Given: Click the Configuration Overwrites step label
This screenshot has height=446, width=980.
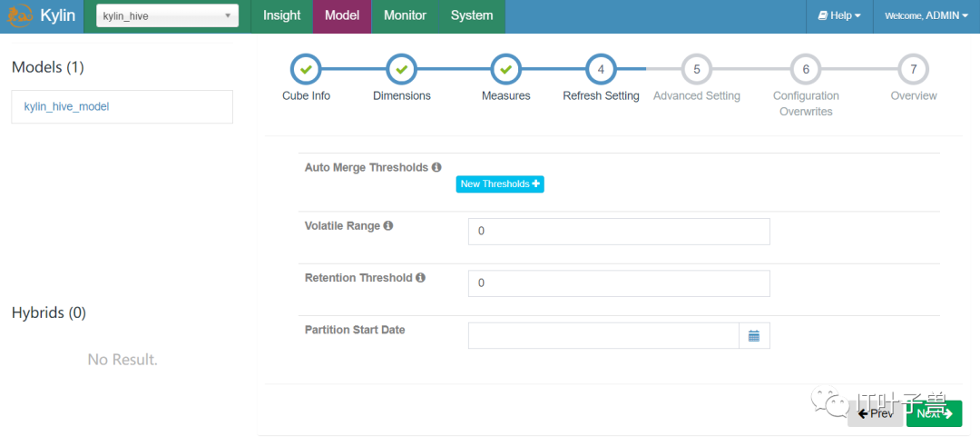Looking at the screenshot, I should pyautogui.click(x=807, y=104).
